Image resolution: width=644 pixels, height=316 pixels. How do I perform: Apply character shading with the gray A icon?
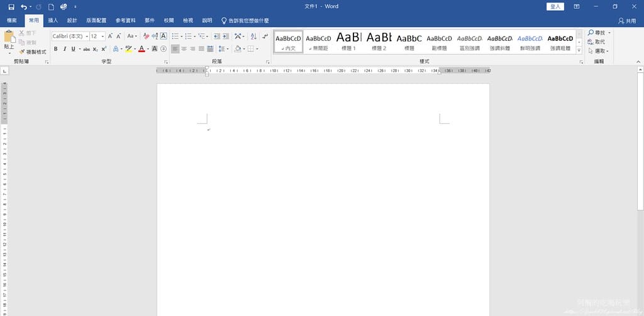(155, 49)
